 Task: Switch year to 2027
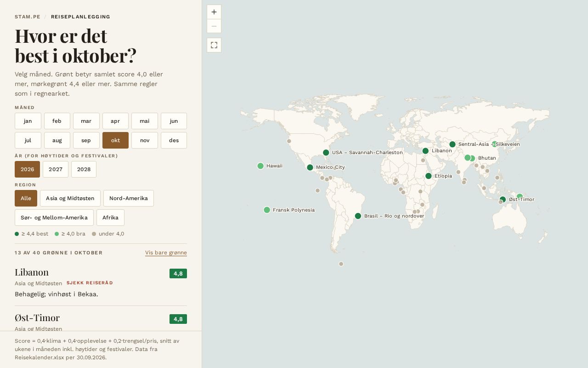point(56,169)
